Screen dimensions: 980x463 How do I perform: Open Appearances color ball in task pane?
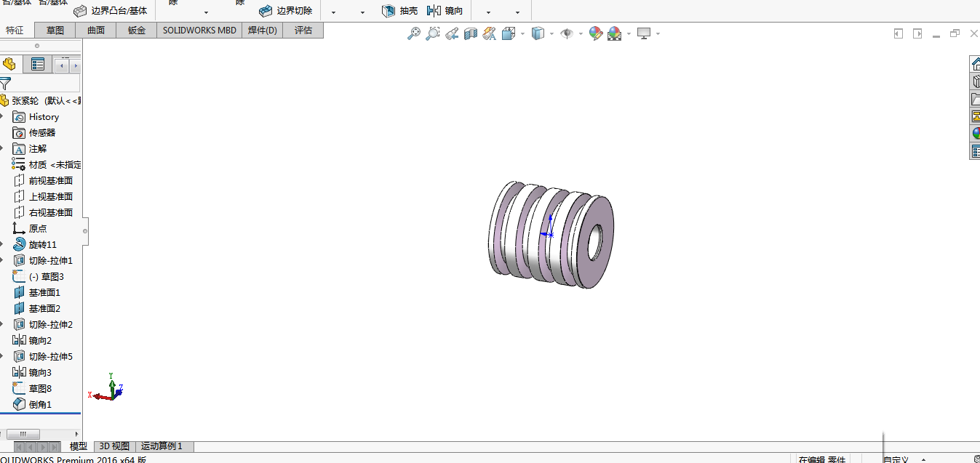point(976,134)
